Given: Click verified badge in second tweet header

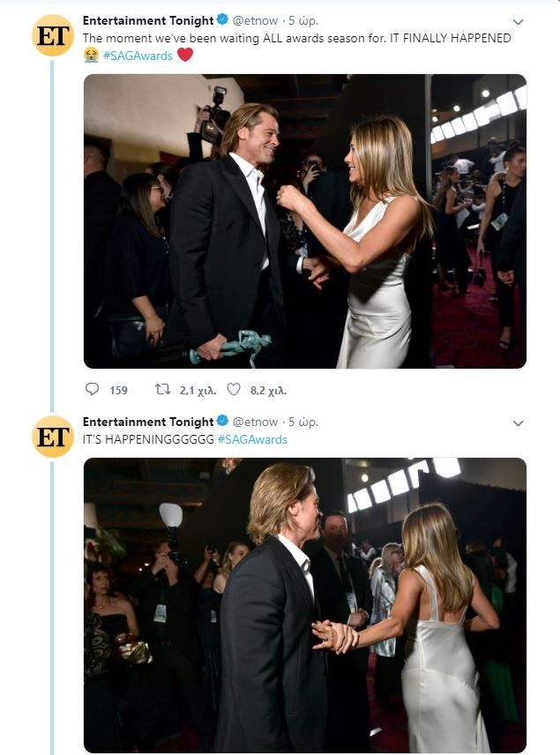Looking at the screenshot, I should pyautogui.click(x=223, y=422).
